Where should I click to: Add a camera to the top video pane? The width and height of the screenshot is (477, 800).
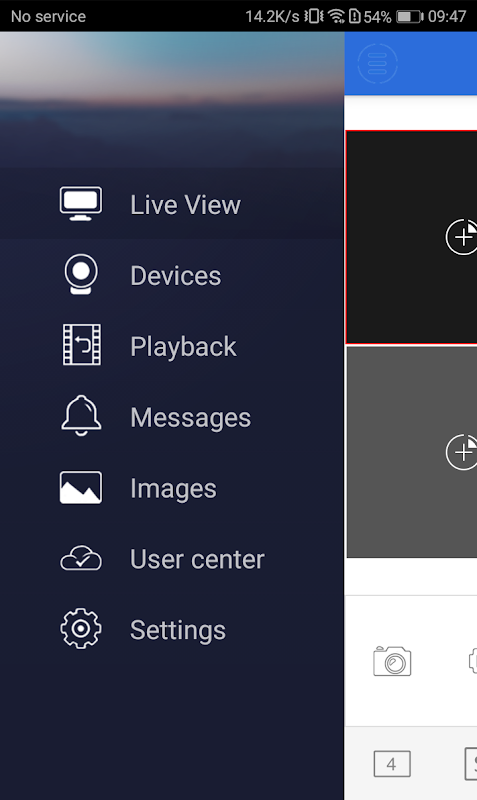click(x=462, y=237)
